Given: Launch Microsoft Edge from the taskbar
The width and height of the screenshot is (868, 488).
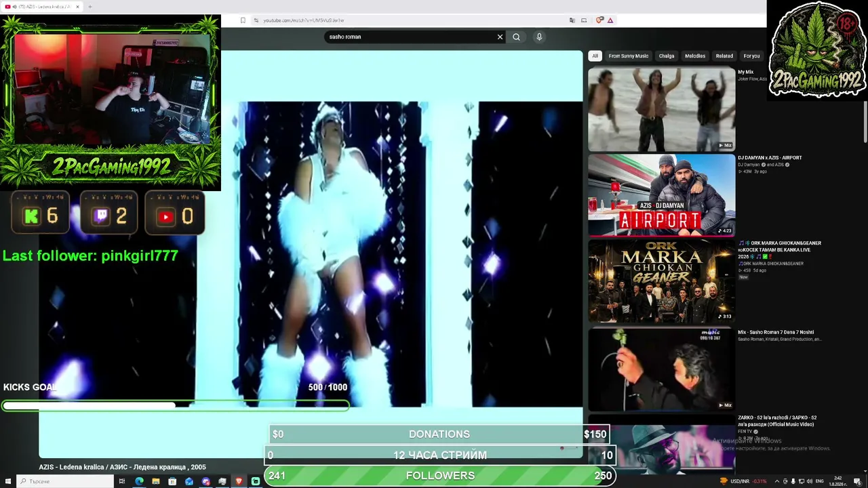Looking at the screenshot, I should pos(139,481).
